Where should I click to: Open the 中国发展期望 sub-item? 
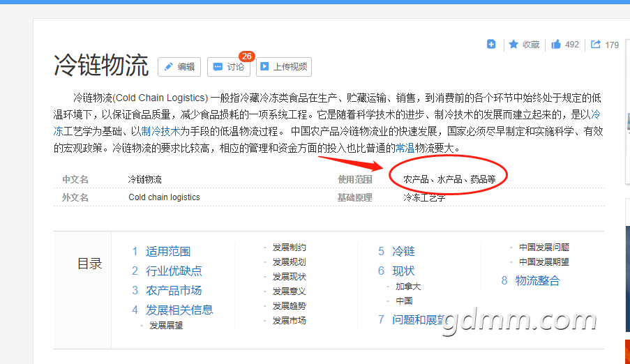click(544, 262)
